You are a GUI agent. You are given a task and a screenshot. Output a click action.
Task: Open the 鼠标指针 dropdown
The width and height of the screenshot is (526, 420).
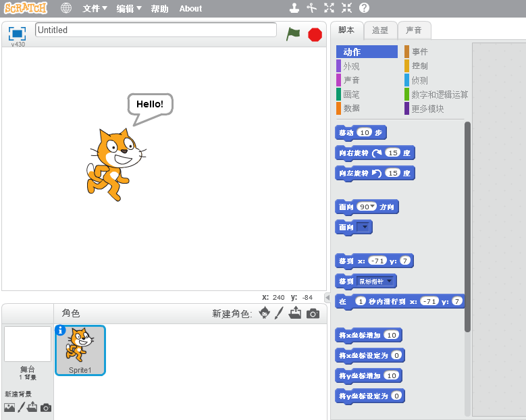(x=389, y=281)
